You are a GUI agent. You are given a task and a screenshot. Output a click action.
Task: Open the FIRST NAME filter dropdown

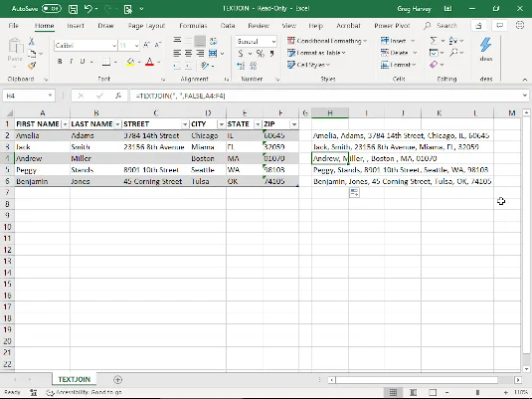pyautogui.click(x=65, y=124)
